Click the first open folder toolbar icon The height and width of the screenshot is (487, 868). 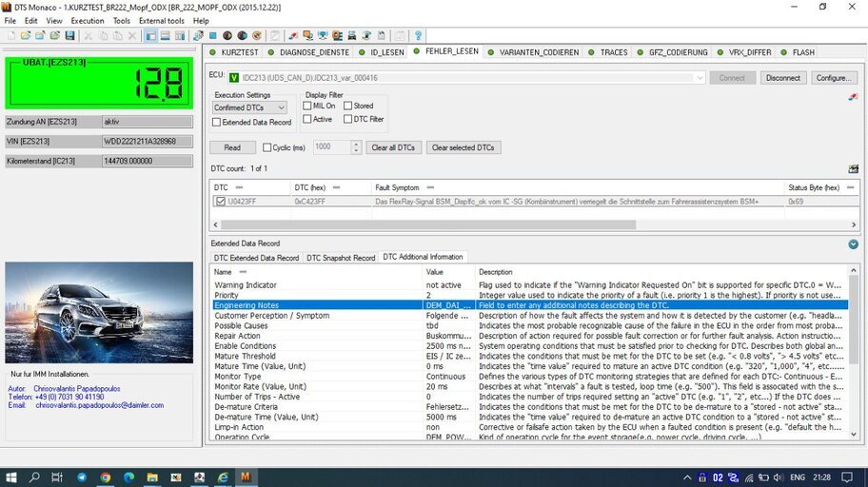[26, 35]
